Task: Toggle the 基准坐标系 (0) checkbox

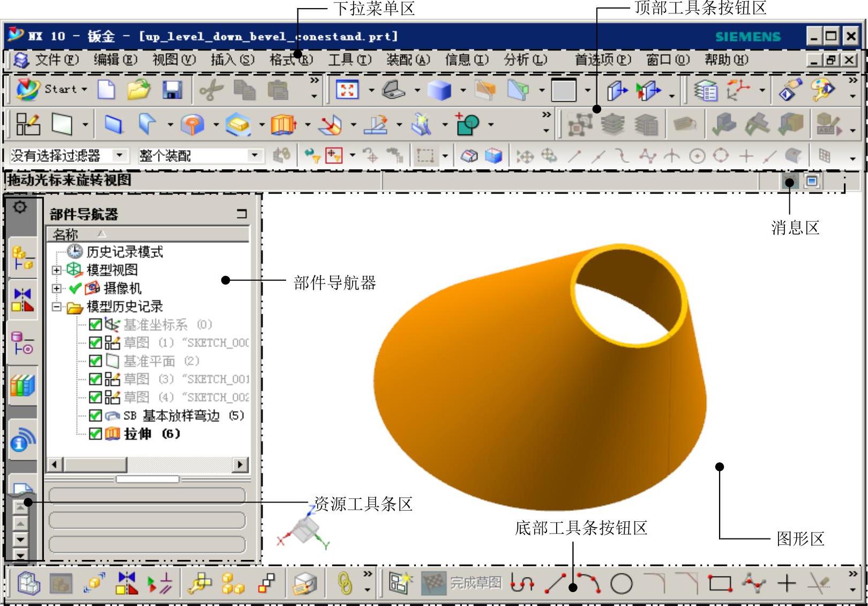Action: pyautogui.click(x=95, y=325)
